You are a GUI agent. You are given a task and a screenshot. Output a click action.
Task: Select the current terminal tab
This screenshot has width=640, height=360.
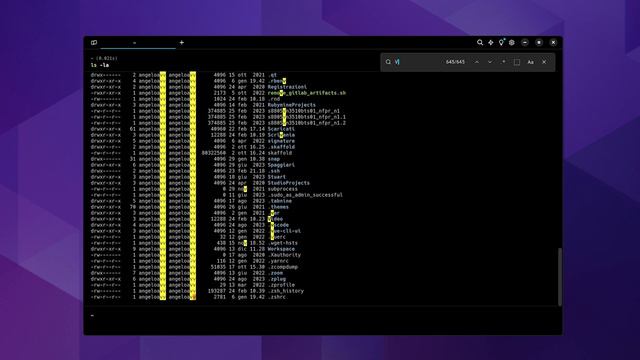point(138,42)
